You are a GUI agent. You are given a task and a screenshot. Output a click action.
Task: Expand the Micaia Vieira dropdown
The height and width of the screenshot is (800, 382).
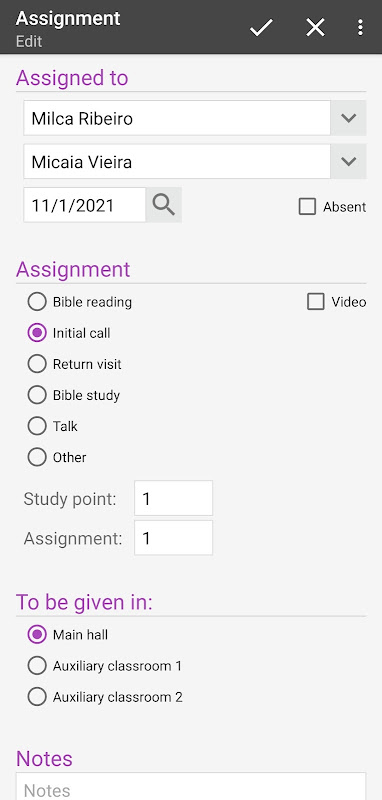[348, 161]
